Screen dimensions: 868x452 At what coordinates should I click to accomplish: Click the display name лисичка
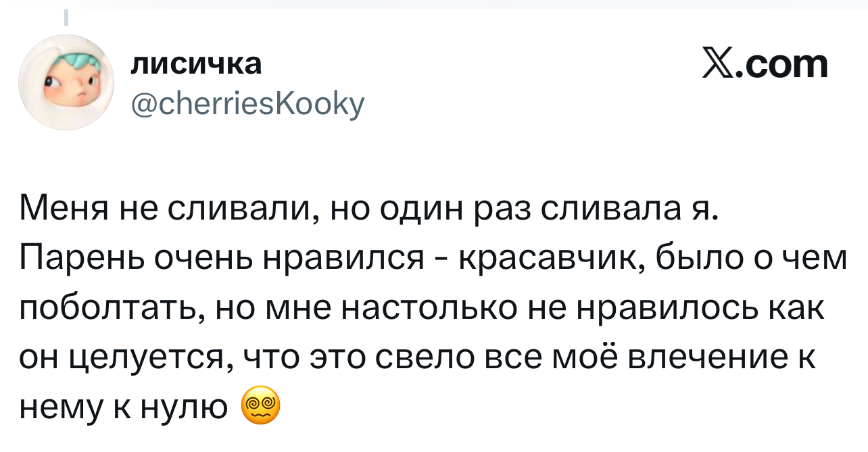[x=196, y=64]
